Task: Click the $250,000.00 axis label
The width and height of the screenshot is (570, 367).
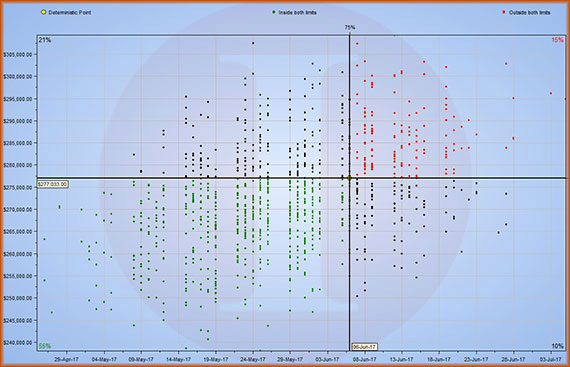Action: pos(17,298)
